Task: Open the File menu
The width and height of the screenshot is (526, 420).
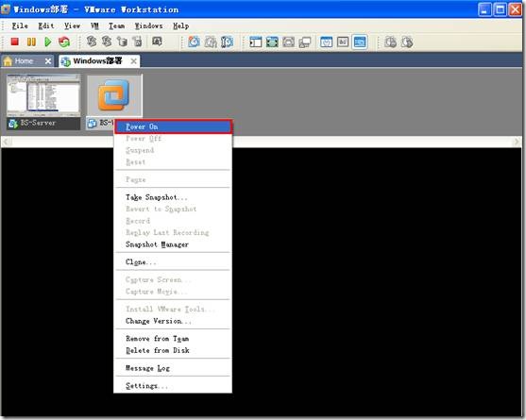Action: pos(20,25)
